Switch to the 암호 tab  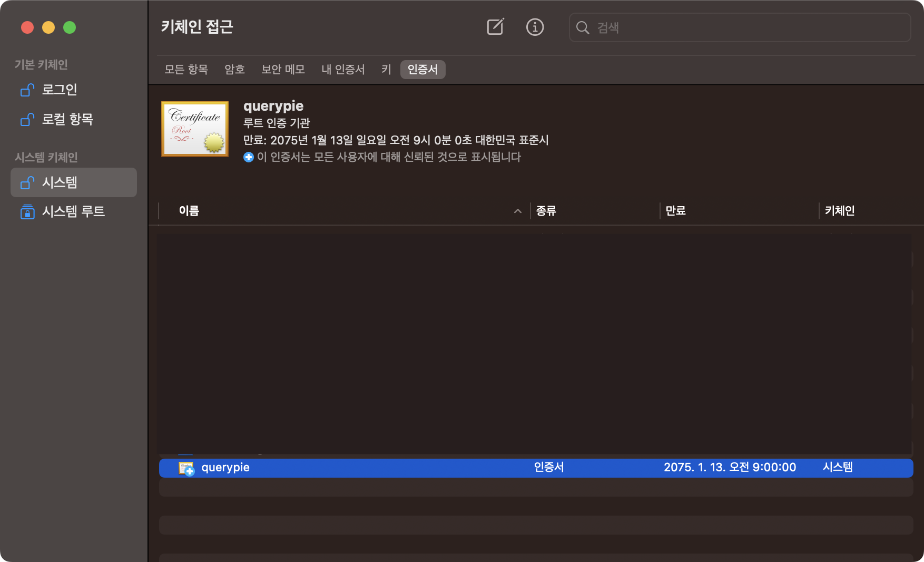click(234, 69)
